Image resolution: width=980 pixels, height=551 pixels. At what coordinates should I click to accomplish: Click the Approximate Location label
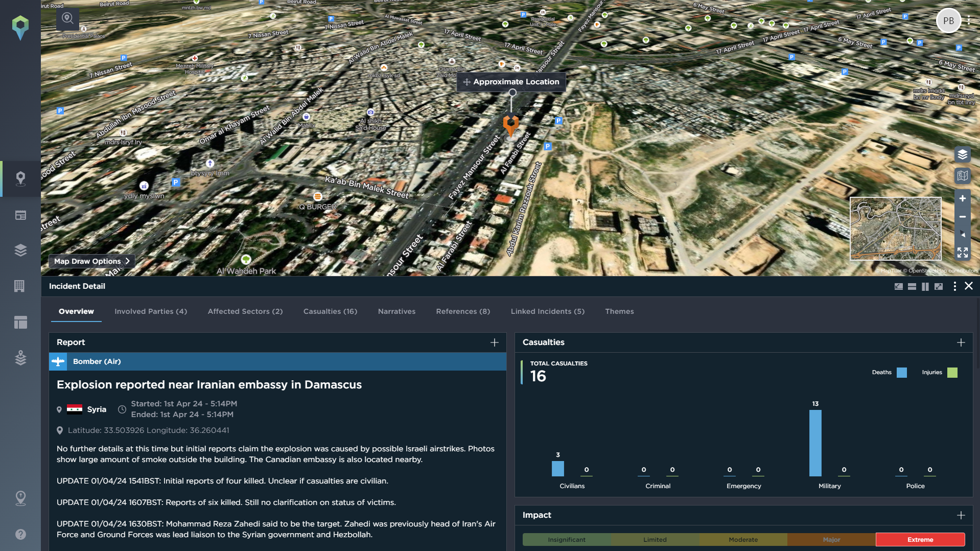coord(511,82)
